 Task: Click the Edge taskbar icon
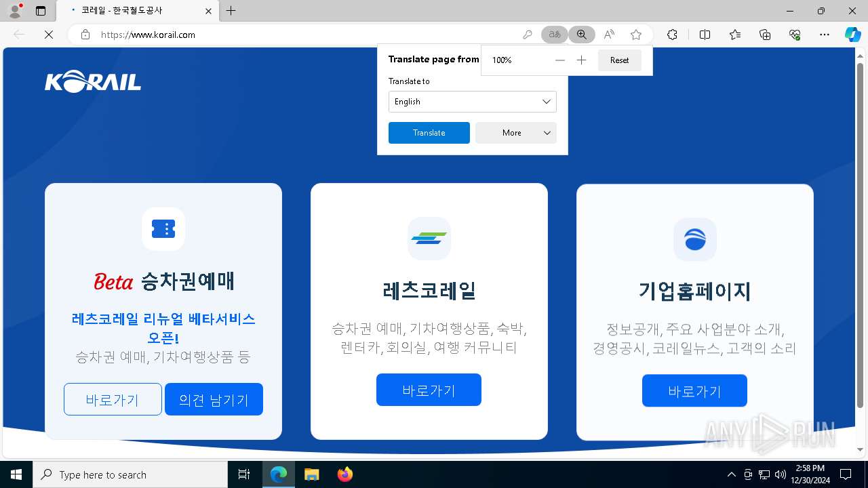coord(279,474)
